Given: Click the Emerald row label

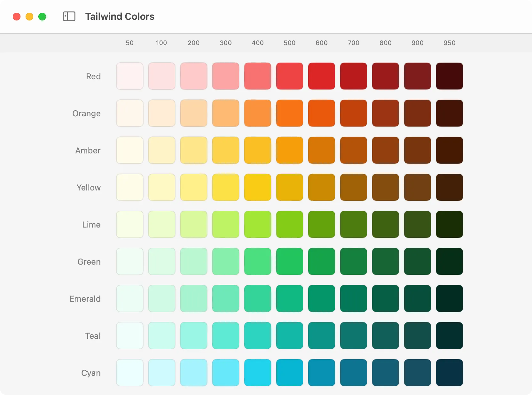Looking at the screenshot, I should point(85,299).
